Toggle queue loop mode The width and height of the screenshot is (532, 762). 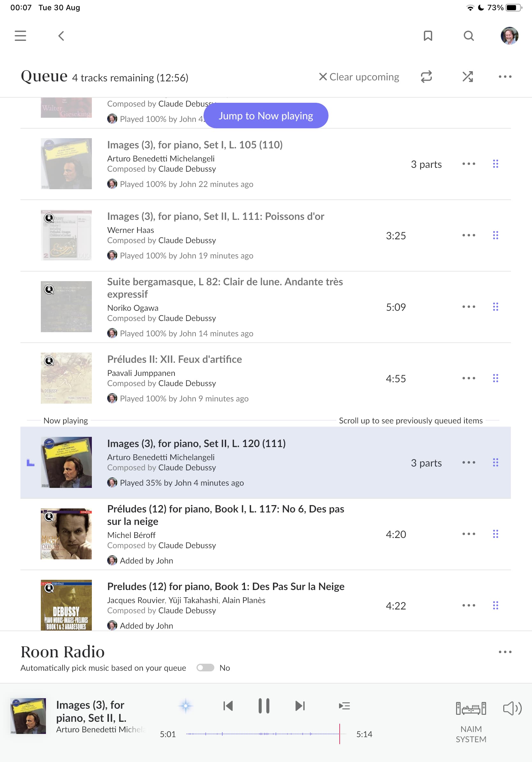[426, 77]
